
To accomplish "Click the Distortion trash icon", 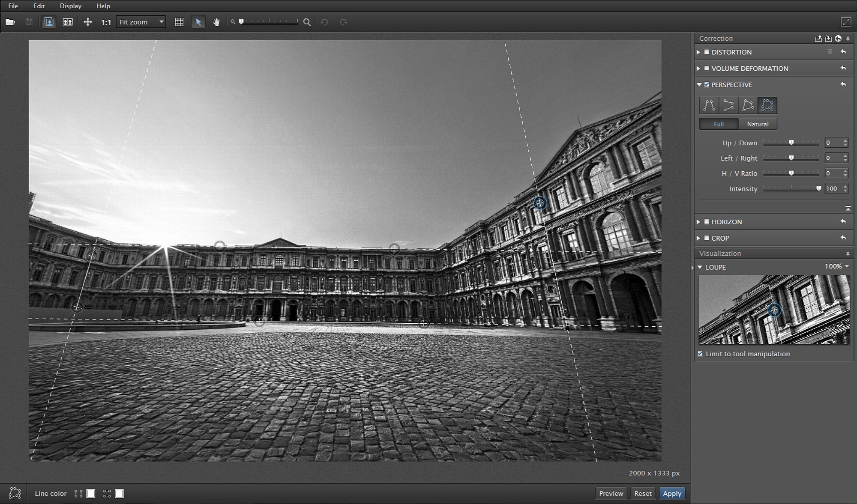I will pos(830,52).
